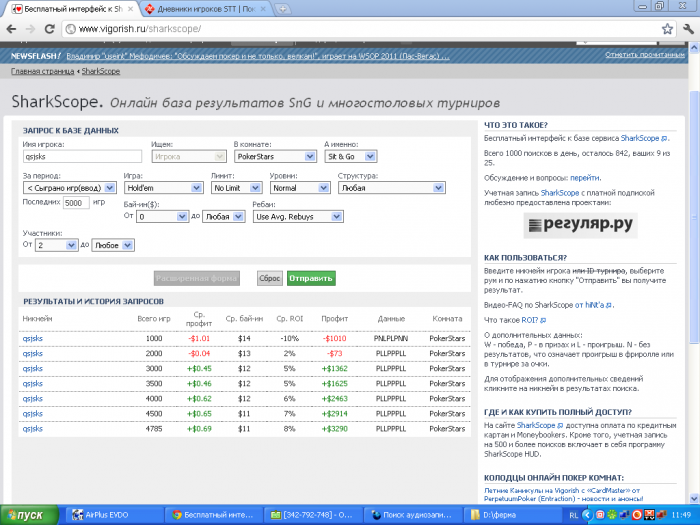
Task: Click 'Отметить прочитанным' link
Action: pyautogui.click(x=645, y=55)
